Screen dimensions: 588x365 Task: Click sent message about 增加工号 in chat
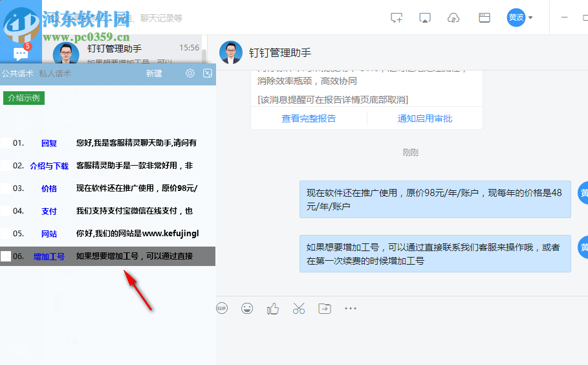(435, 254)
